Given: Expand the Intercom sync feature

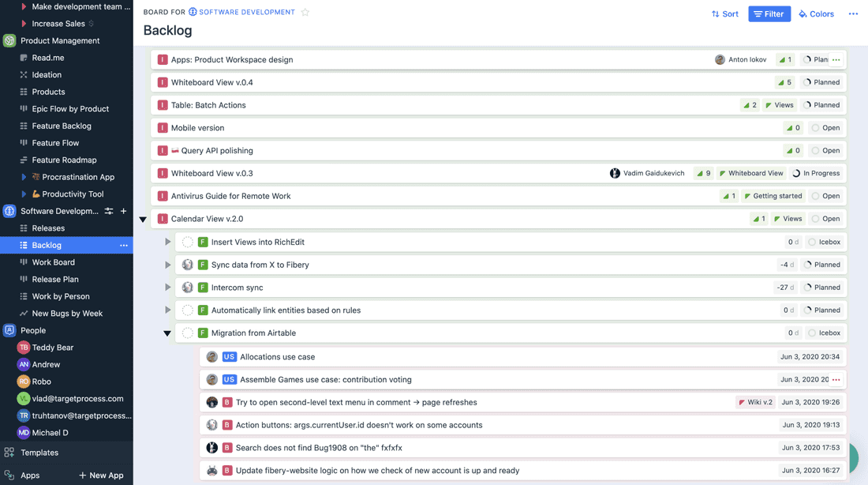Looking at the screenshot, I should pos(168,288).
